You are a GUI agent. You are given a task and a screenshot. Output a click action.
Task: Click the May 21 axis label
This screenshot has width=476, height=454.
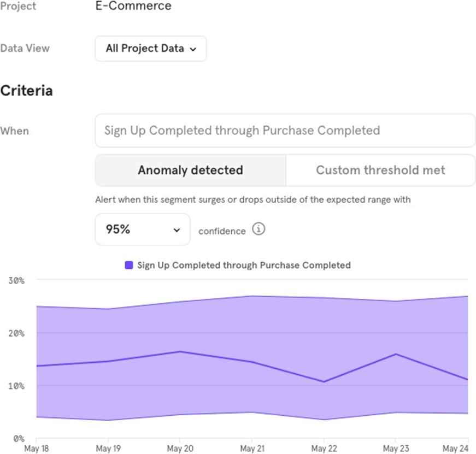tap(251, 449)
